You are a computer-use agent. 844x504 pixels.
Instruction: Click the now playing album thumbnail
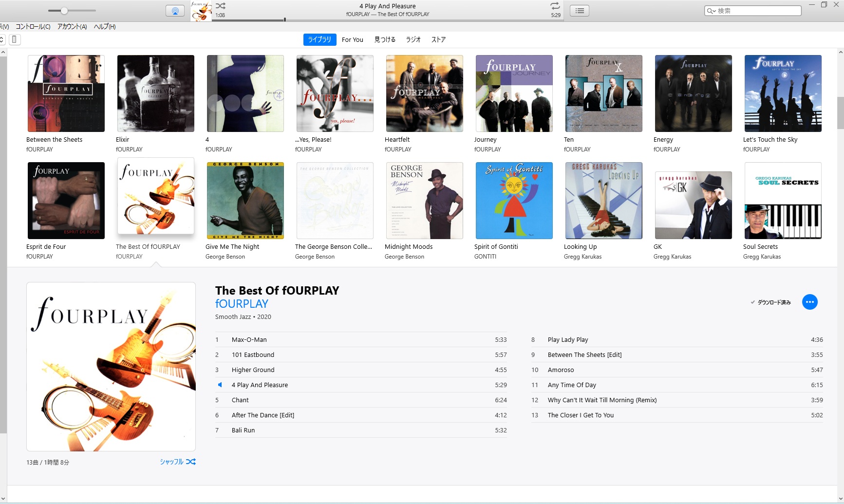(x=201, y=11)
